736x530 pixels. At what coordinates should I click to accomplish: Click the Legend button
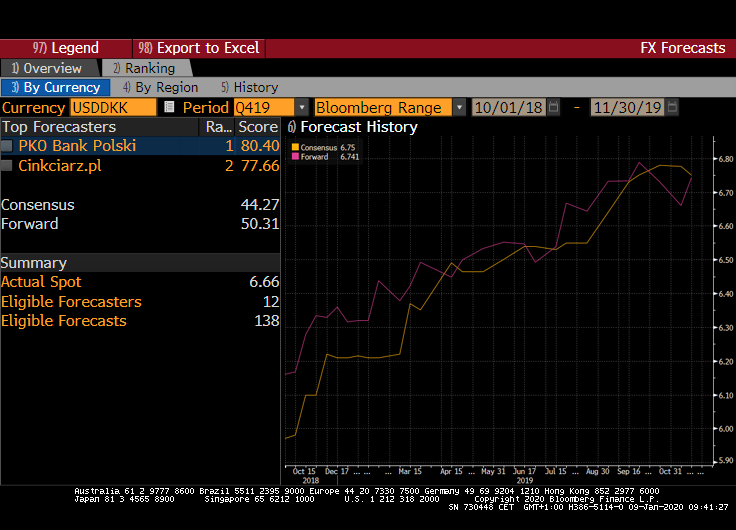tap(66, 48)
